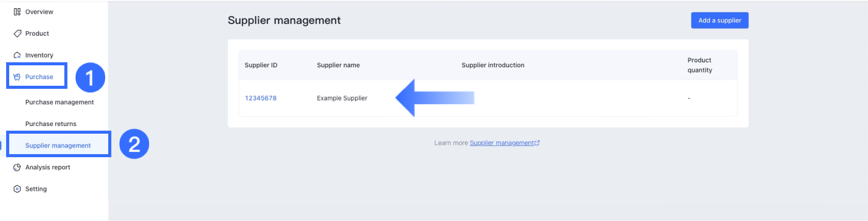868x221 pixels.
Task: Select Purchase management submenu
Action: pyautogui.click(x=59, y=102)
